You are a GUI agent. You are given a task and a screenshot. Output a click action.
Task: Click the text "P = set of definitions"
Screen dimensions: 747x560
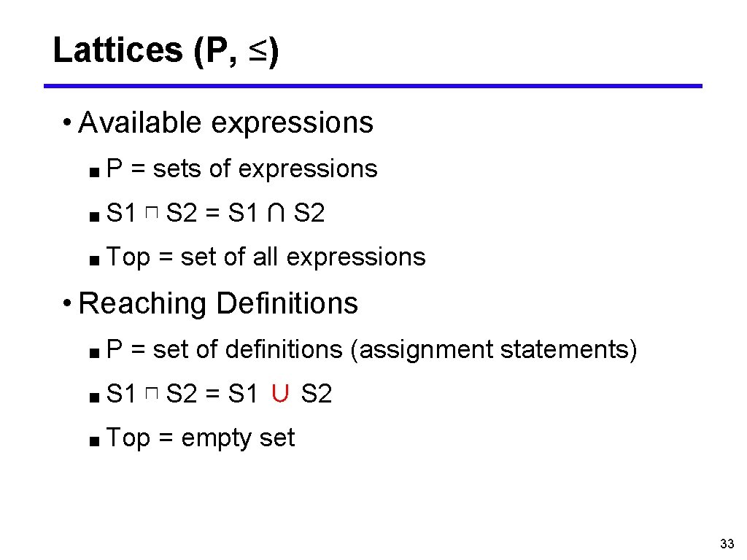pos(225,350)
